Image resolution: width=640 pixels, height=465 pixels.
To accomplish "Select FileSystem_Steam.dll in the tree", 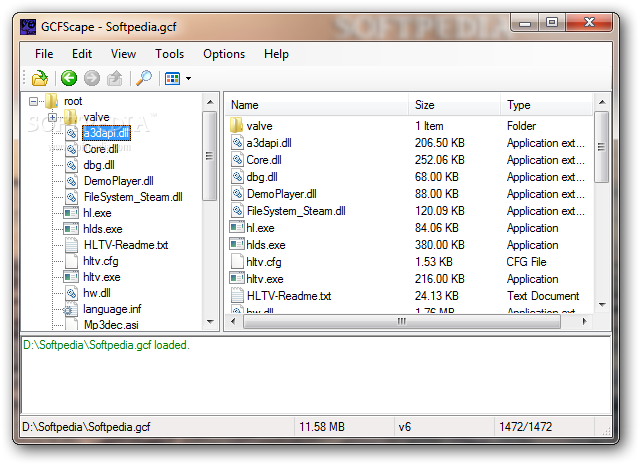I will point(133,197).
